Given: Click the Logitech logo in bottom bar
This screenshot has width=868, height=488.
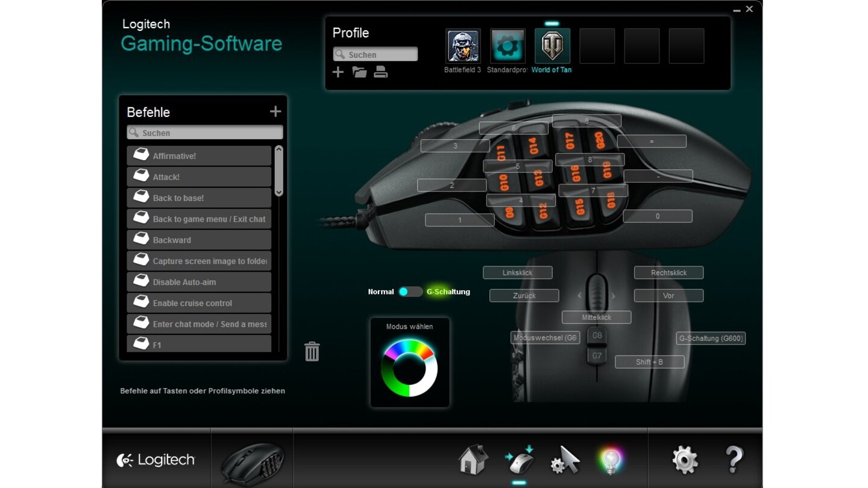Looking at the screenshot, I should click(x=156, y=460).
